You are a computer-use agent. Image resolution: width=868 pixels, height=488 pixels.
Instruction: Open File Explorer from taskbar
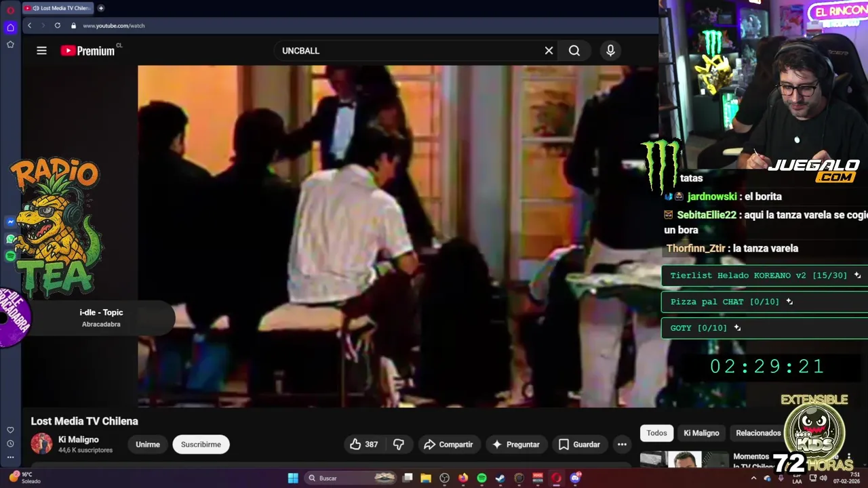click(x=426, y=478)
